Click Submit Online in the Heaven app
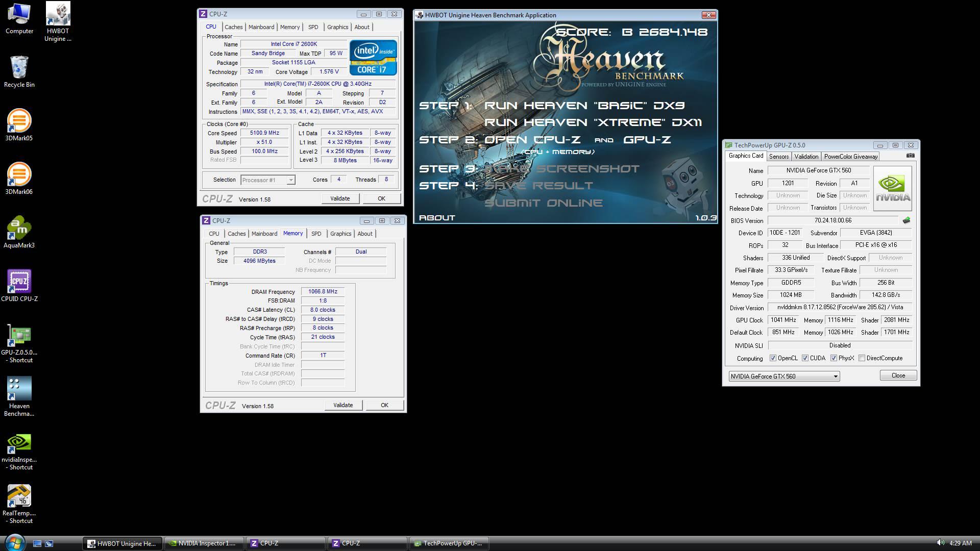 click(544, 203)
